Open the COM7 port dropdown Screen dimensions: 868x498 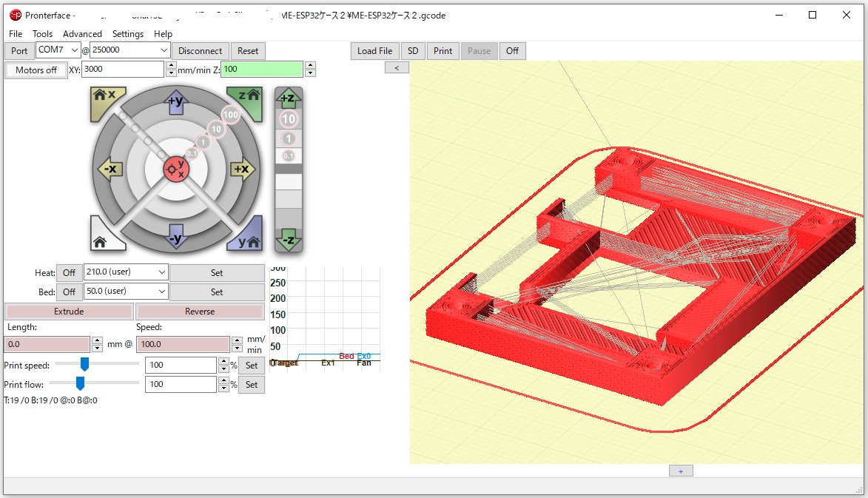click(73, 50)
